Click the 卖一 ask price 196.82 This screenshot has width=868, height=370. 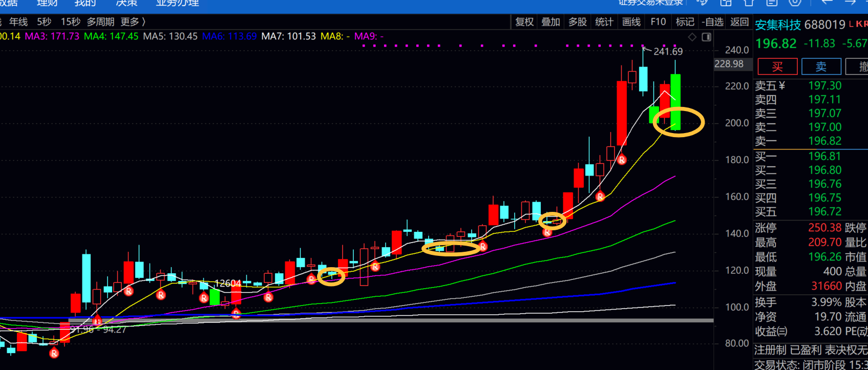[824, 141]
